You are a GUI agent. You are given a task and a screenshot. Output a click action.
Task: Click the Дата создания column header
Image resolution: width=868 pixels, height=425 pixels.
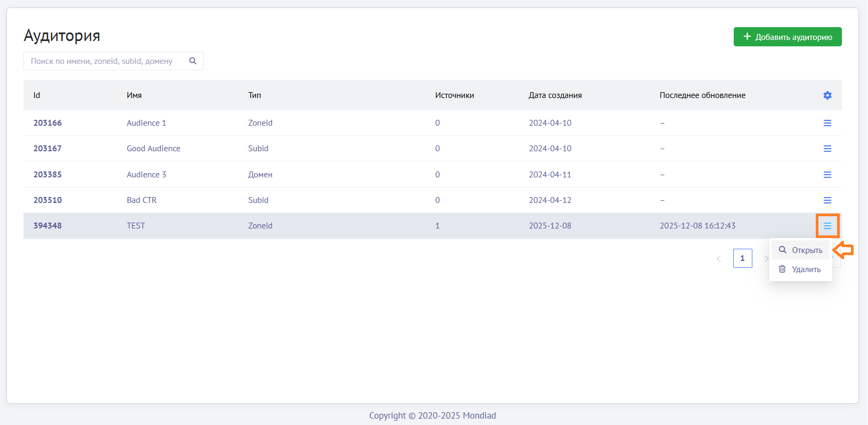point(555,95)
